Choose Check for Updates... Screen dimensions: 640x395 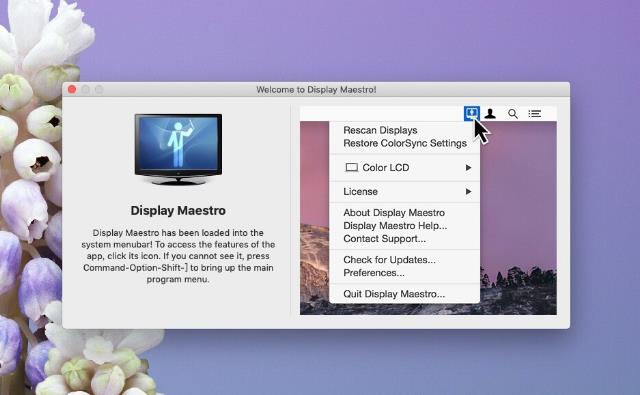pos(404,260)
